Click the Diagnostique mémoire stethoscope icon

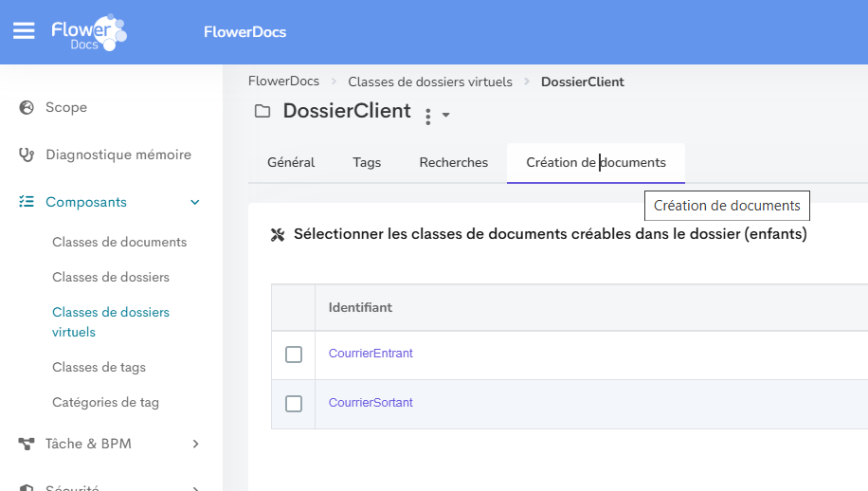pos(27,155)
